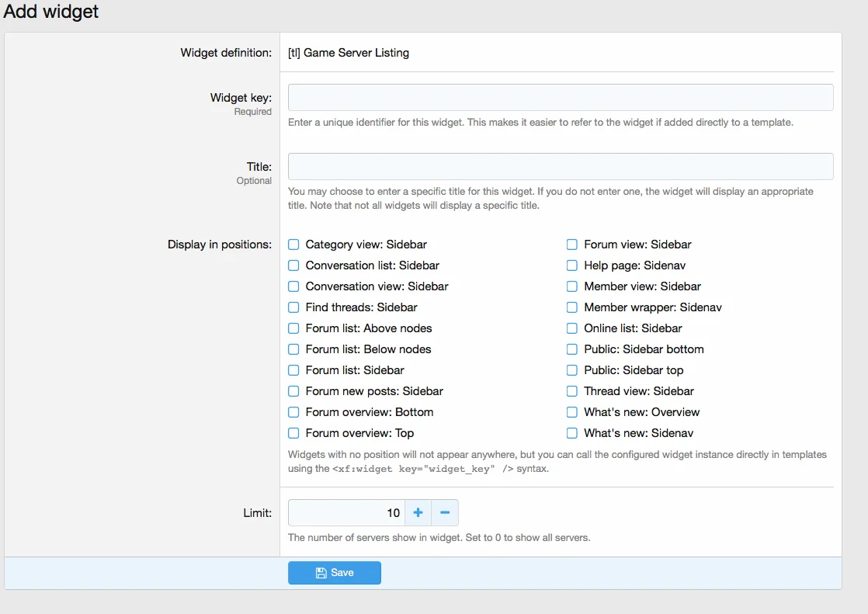Tick Find threads: Sidebar checkbox

point(293,307)
